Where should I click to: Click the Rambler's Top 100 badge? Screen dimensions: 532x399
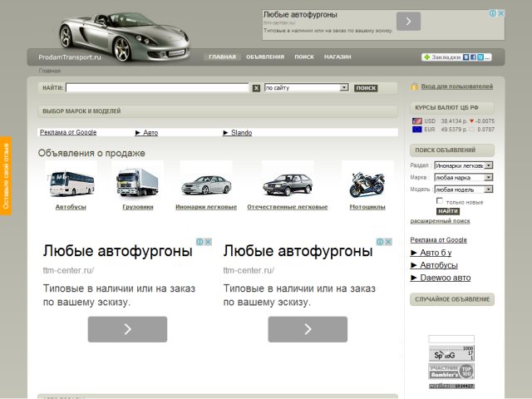click(x=451, y=372)
